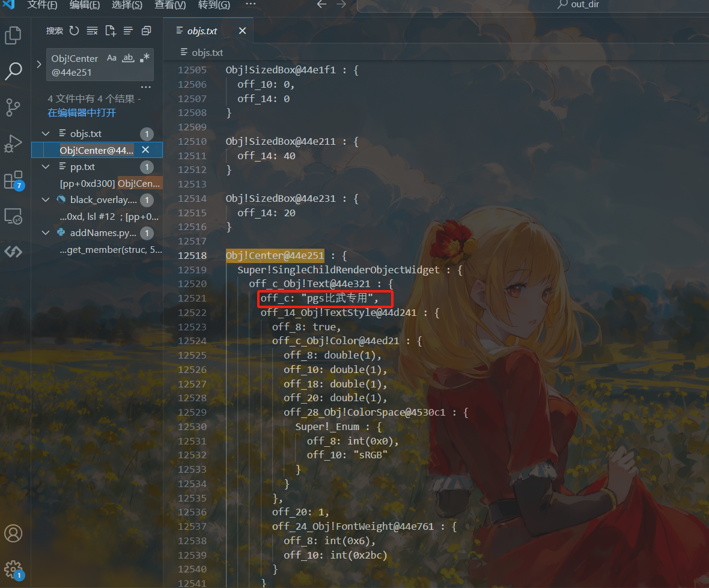This screenshot has width=709, height=588.
Task: Click the off_10: "sRGB" line
Action: pos(347,455)
